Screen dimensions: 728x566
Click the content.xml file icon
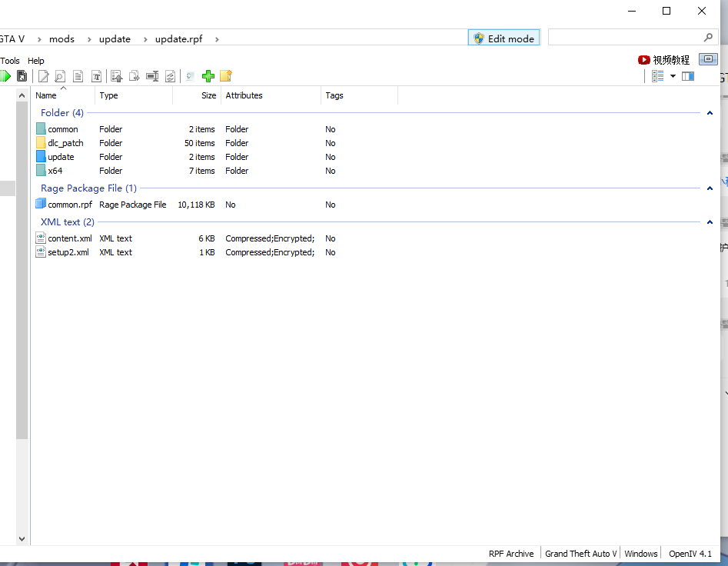41,238
